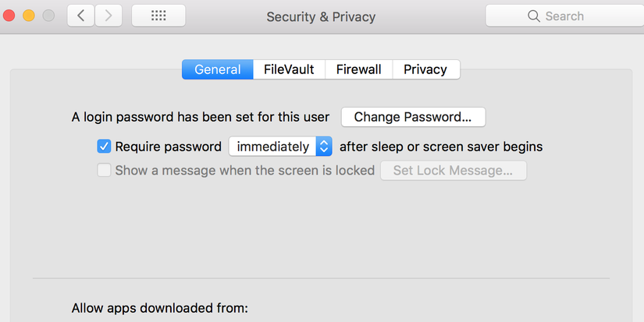The width and height of the screenshot is (644, 322).
Task: Click the Security & Privacy window title
Action: point(321,17)
